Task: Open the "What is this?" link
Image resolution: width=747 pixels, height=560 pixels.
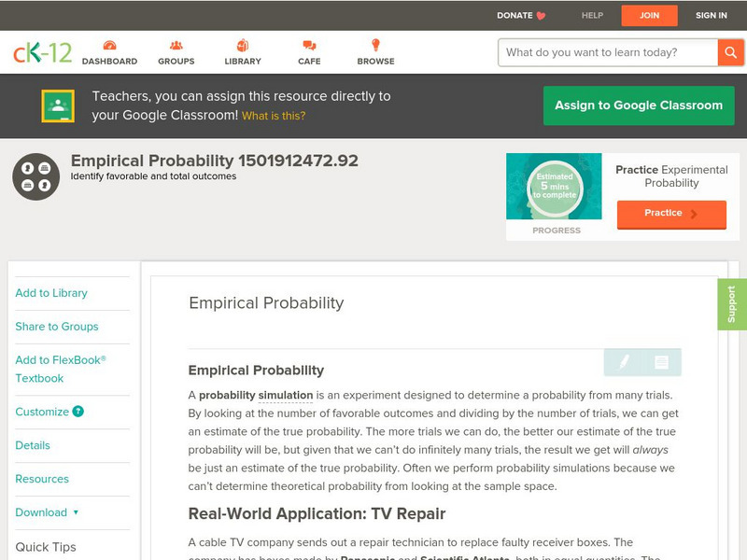Action: 274,116
